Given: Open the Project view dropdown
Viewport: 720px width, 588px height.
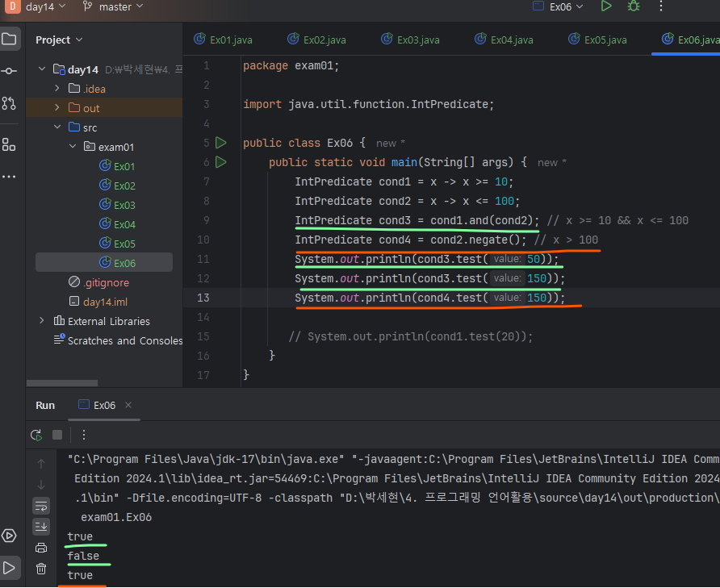Looking at the screenshot, I should click(x=59, y=40).
